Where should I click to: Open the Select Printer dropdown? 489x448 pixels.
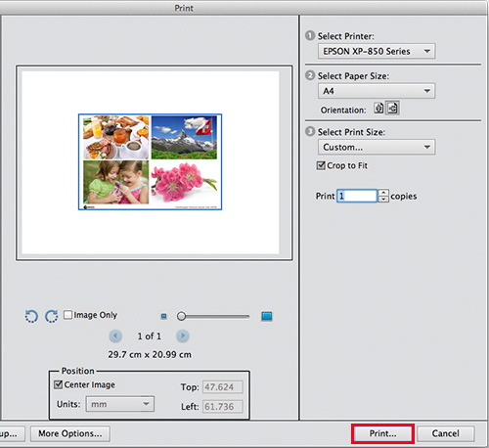point(377,51)
